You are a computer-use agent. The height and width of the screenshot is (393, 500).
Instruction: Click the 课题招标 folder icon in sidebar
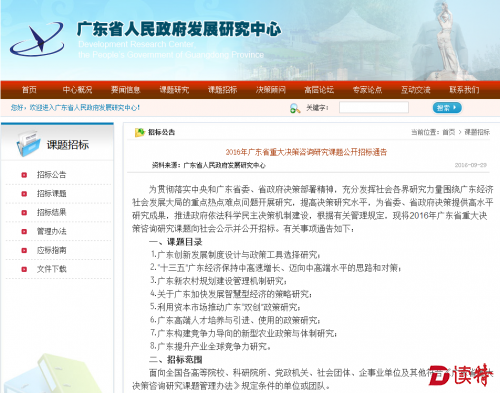(x=28, y=144)
